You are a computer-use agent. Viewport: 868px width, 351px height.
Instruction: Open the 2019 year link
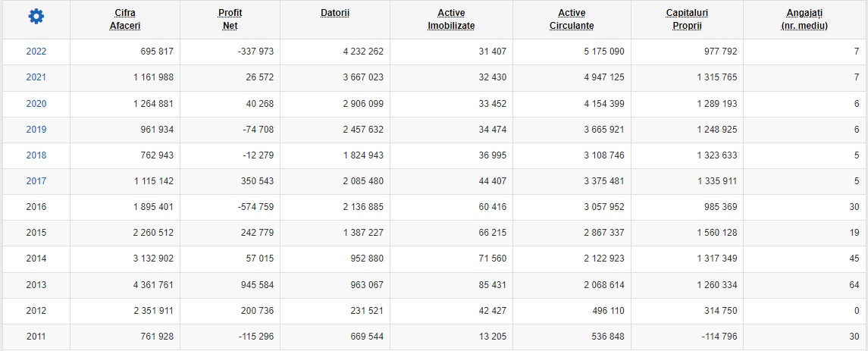pos(36,129)
